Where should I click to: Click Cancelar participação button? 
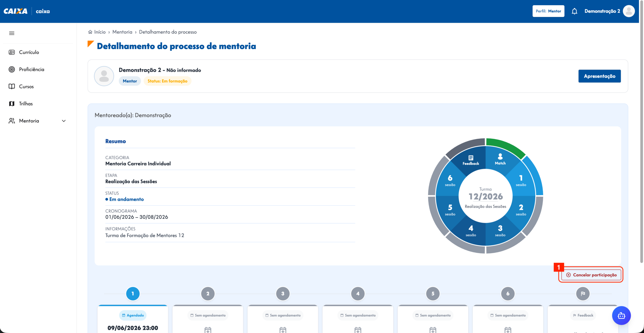(x=591, y=275)
